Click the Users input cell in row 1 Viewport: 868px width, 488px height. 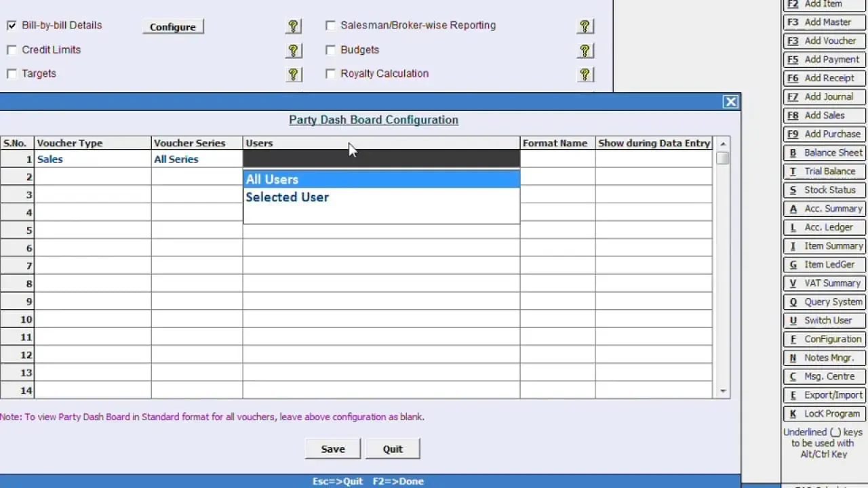[381, 159]
